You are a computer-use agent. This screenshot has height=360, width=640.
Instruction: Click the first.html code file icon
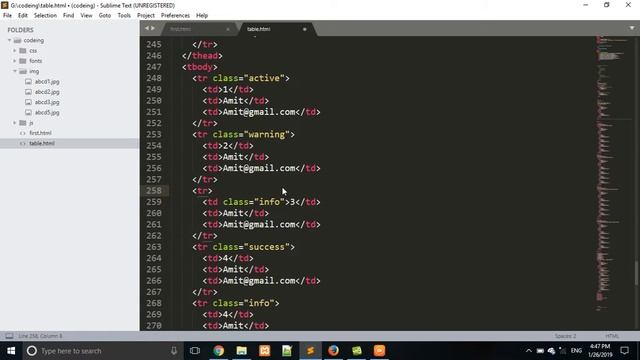(x=23, y=133)
